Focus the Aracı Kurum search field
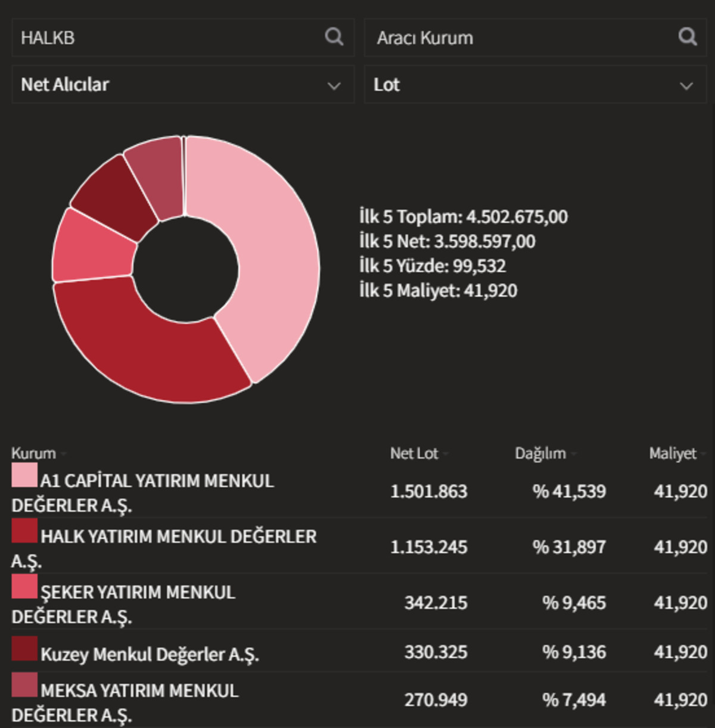Viewport: 715px width, 728px height. (x=535, y=38)
